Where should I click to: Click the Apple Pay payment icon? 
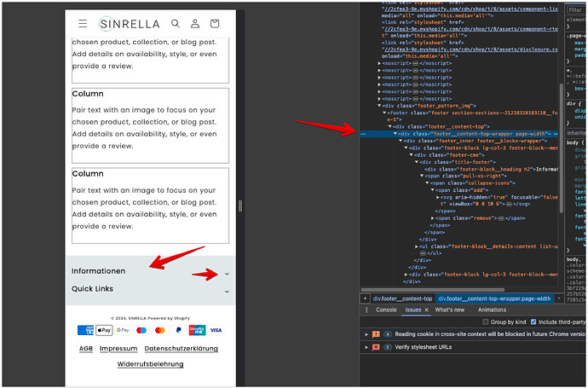pyautogui.click(x=104, y=330)
